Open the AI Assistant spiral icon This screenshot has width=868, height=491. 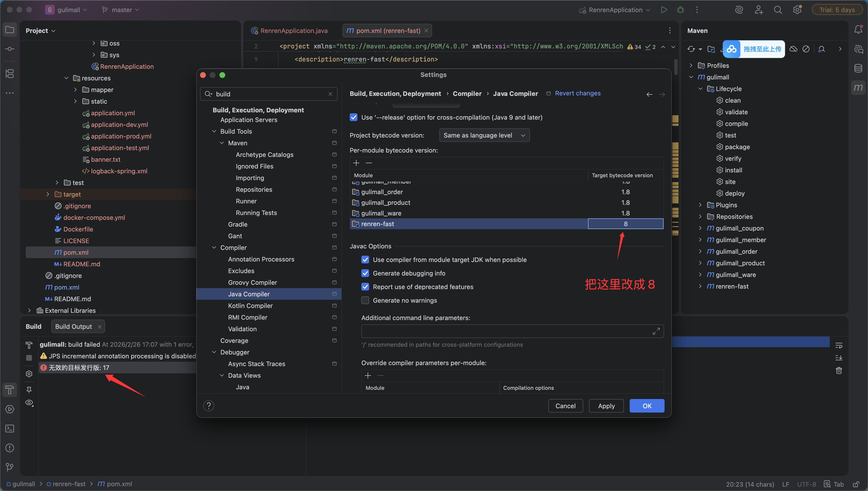tap(739, 10)
